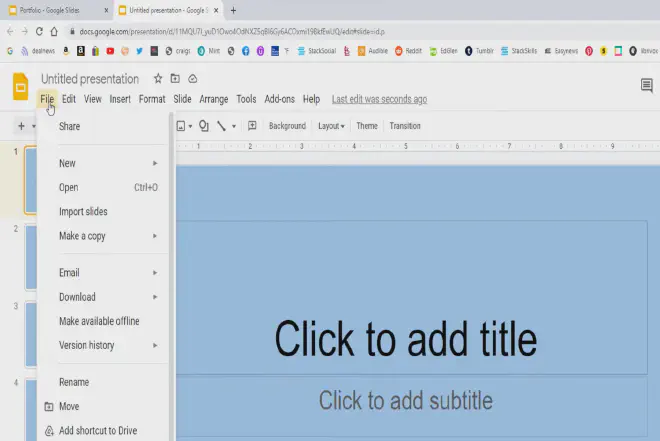Open the image insert dropdown arrow

click(x=190, y=126)
